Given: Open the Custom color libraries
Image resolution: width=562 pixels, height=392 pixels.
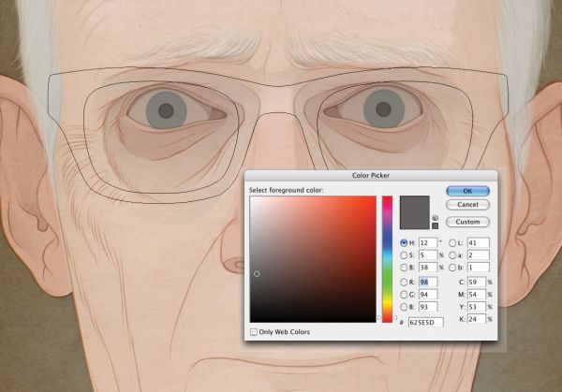Looking at the screenshot, I should pos(467,222).
